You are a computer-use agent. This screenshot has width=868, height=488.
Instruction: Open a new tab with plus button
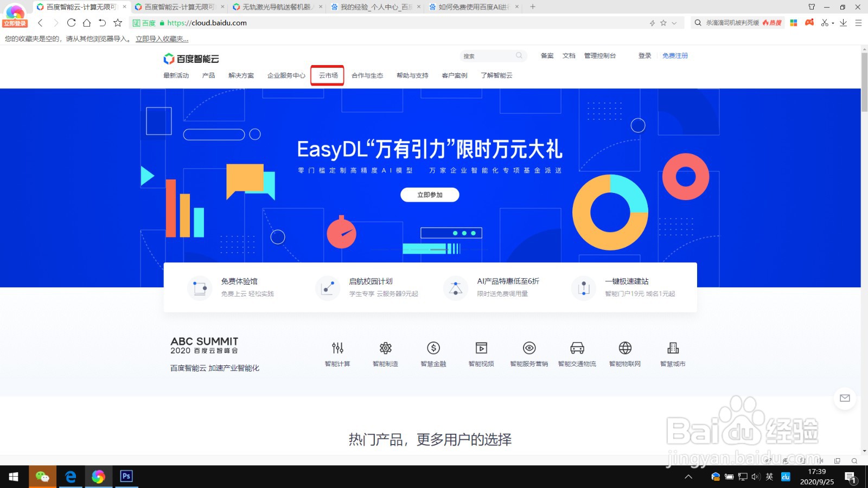[x=533, y=7]
